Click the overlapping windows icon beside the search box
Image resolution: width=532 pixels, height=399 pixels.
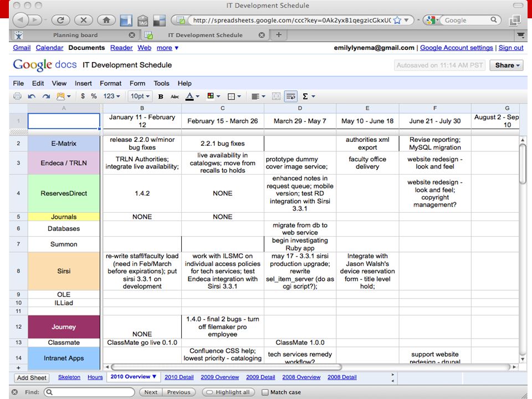(514, 21)
